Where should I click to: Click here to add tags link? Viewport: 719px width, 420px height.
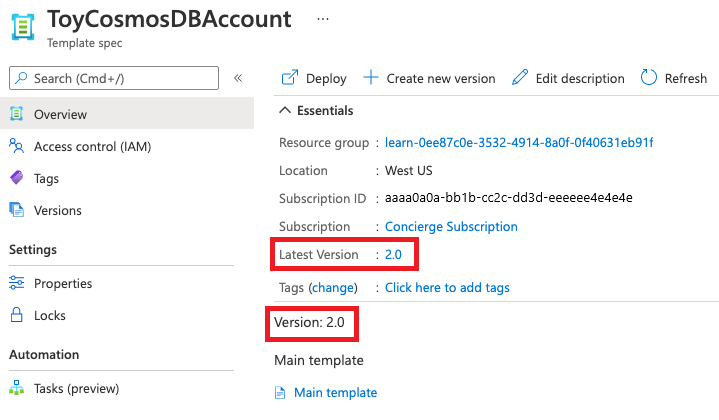tap(447, 288)
